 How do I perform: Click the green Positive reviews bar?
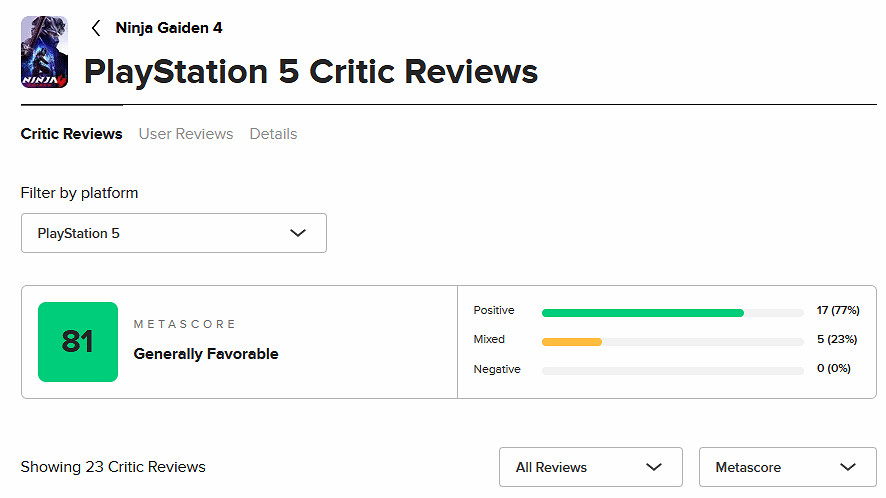pyautogui.click(x=642, y=312)
